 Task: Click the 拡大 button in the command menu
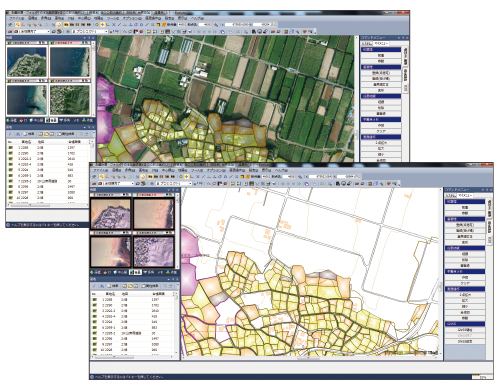(x=465, y=301)
